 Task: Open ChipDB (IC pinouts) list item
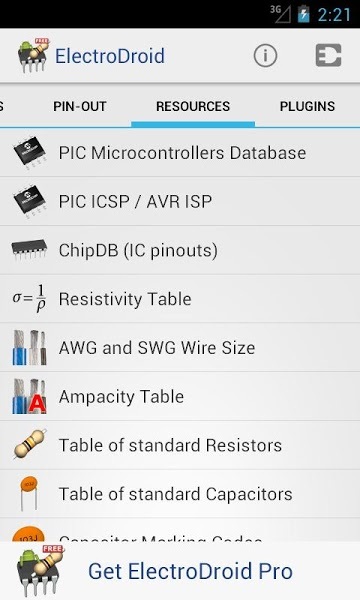(x=180, y=250)
